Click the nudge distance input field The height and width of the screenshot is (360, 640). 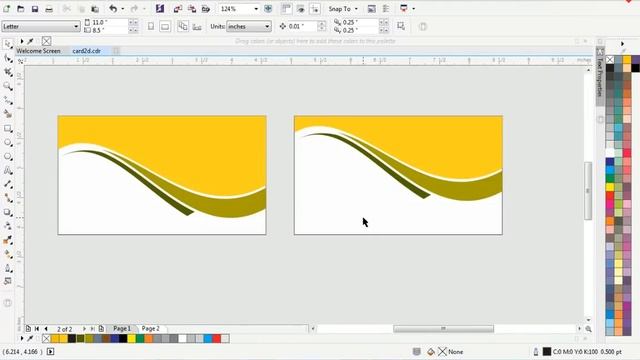302,26
